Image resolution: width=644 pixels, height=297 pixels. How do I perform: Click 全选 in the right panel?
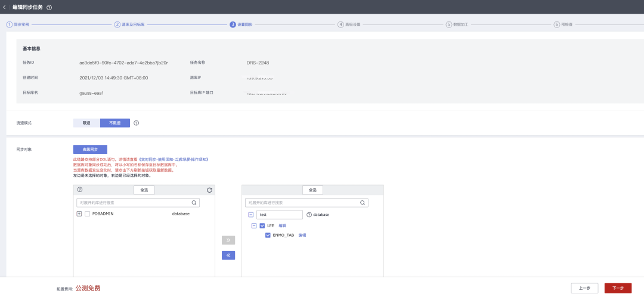pos(312,190)
